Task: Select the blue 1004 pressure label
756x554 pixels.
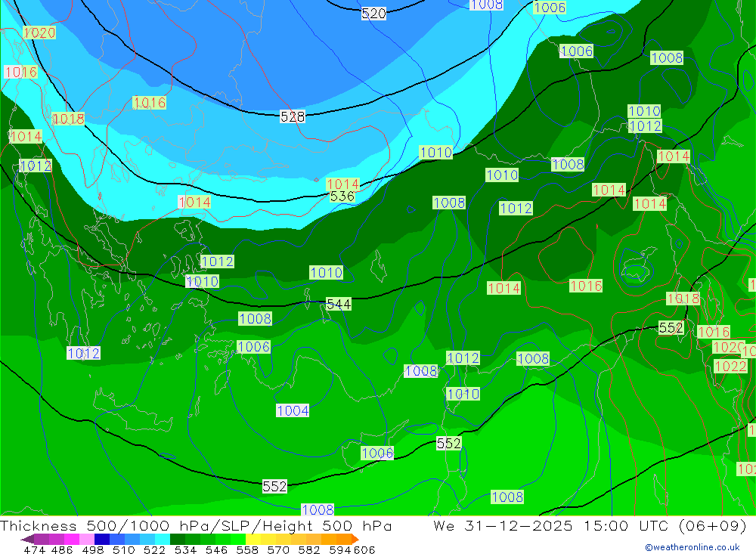Action: tap(293, 411)
